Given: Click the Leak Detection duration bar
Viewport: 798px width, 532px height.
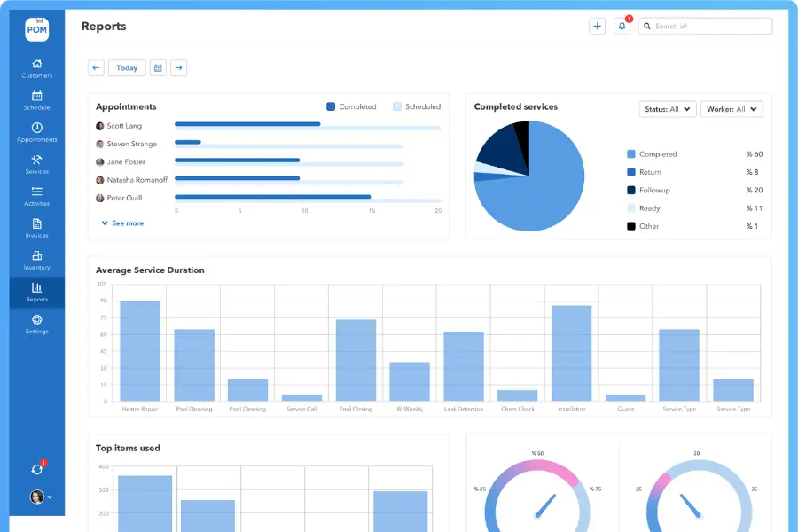Looking at the screenshot, I should 464,366.
